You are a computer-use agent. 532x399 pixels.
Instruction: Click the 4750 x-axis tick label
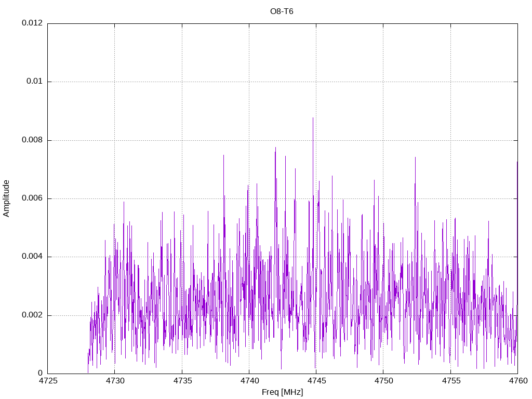pyautogui.click(x=384, y=381)
